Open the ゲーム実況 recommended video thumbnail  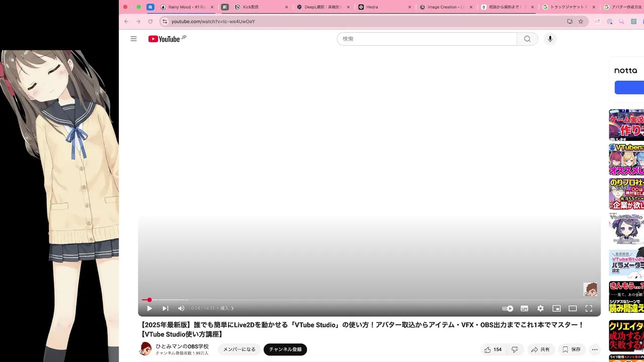tap(626, 125)
